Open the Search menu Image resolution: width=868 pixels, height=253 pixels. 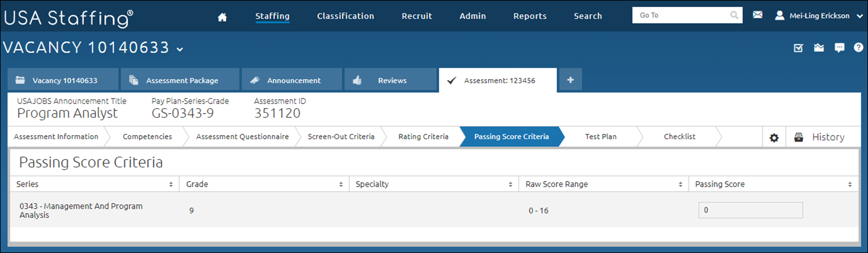pyautogui.click(x=588, y=16)
